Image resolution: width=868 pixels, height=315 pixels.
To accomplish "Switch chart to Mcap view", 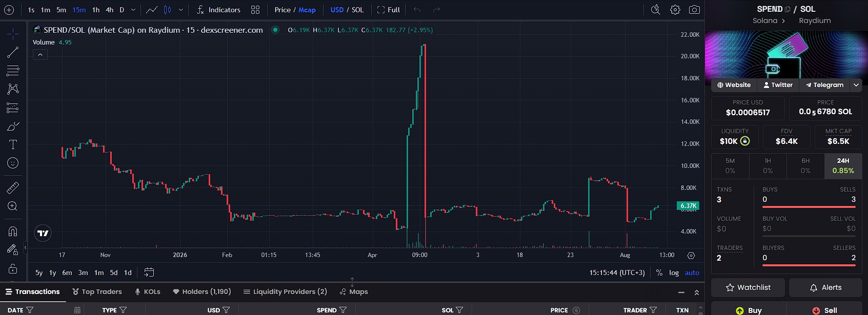I will (x=307, y=10).
